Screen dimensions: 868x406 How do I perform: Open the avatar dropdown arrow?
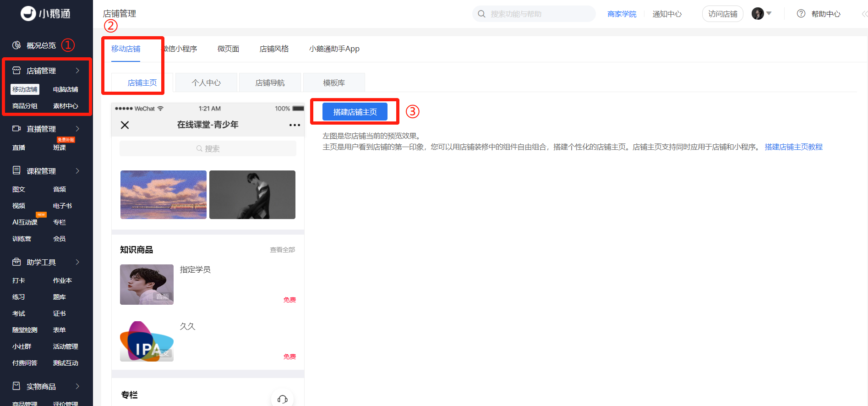coord(769,13)
